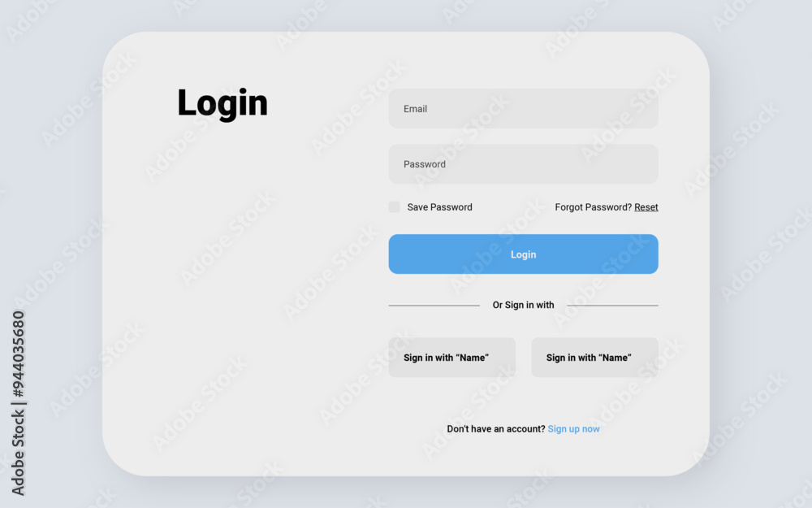Click the divider line after Or Sign in with
This screenshot has height=508, width=812.
[x=612, y=306]
